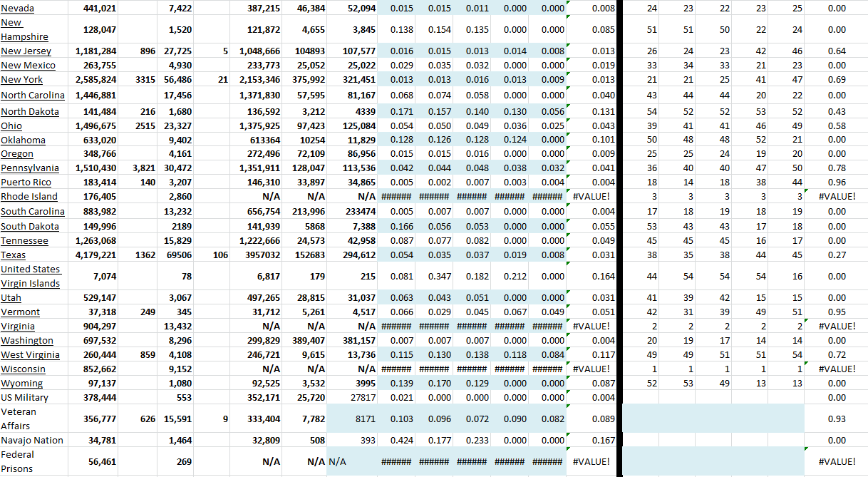Select New York's 2,585,824 cell

pos(96,80)
